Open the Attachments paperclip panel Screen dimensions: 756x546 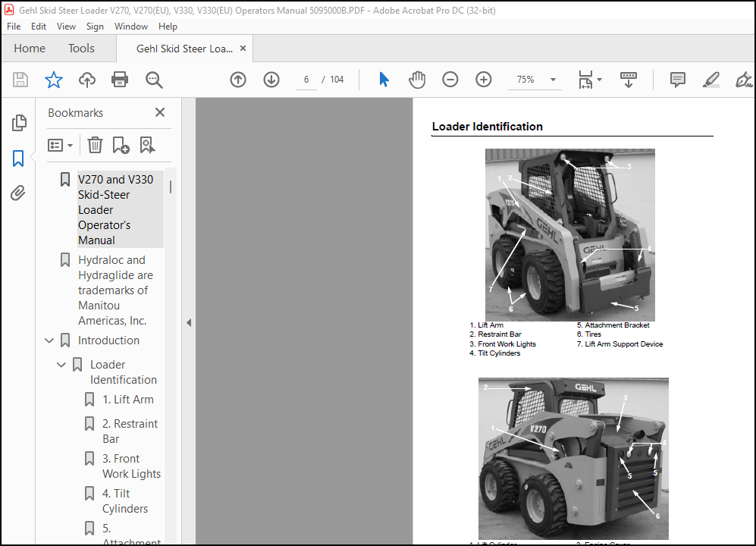pos(18,193)
